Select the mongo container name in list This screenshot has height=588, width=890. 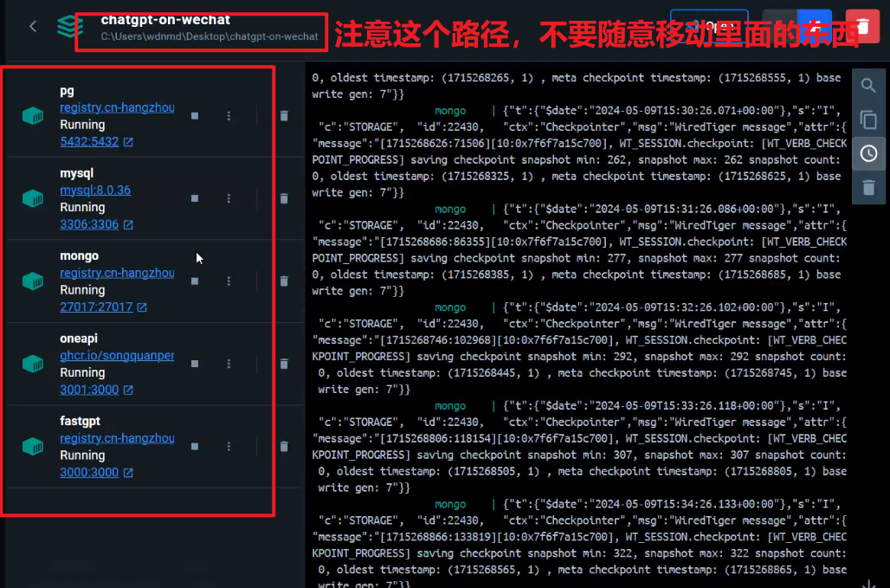[80, 255]
